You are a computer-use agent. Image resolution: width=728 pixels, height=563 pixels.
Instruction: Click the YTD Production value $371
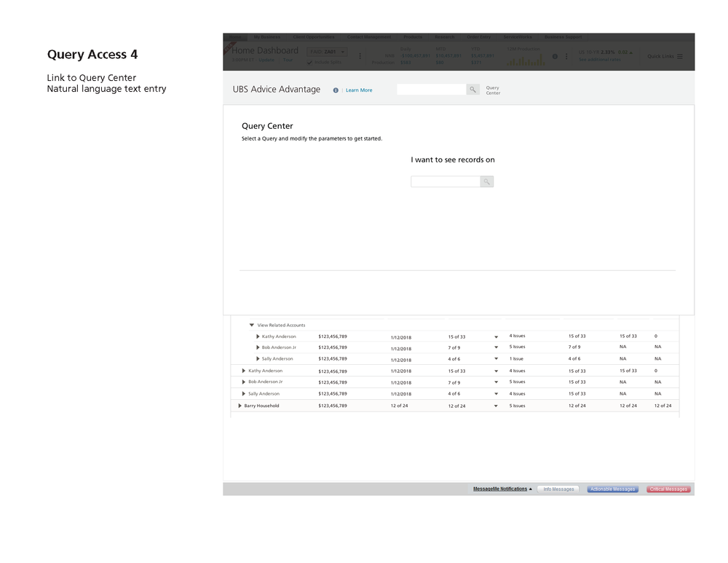click(x=476, y=62)
